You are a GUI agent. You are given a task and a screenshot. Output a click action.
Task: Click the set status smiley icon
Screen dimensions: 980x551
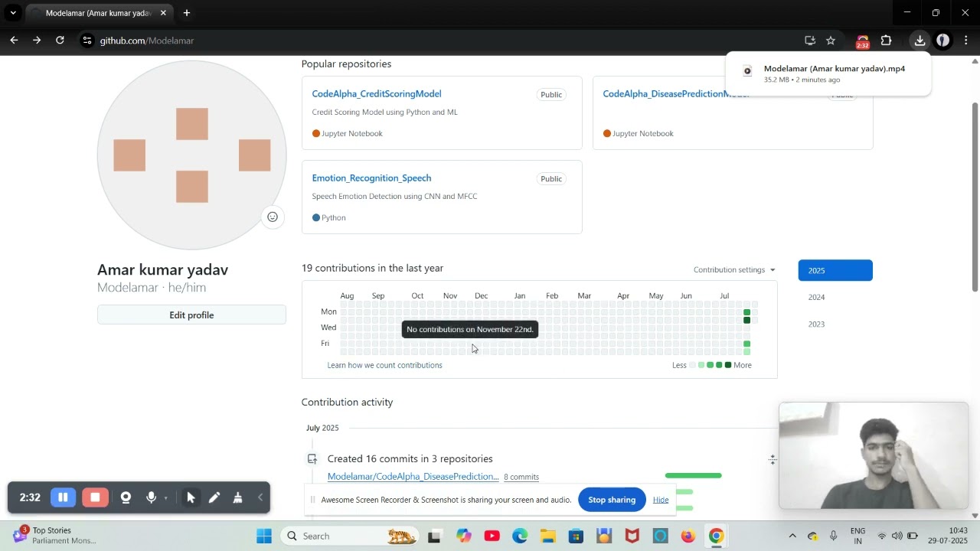tap(272, 217)
